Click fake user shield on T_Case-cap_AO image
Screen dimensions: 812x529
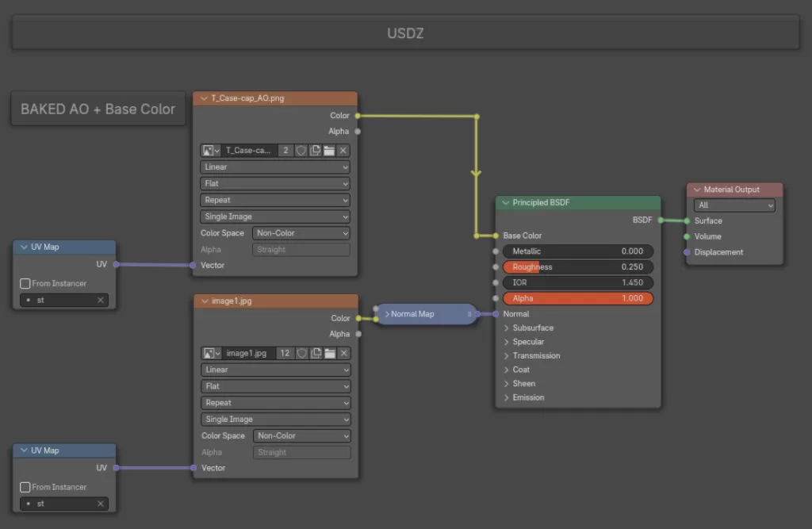(301, 151)
